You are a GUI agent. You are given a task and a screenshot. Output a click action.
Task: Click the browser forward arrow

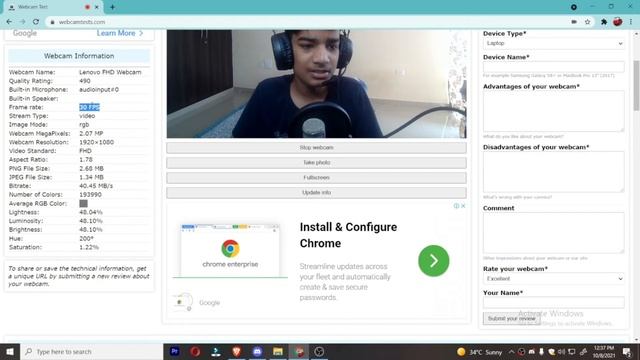click(x=22, y=22)
